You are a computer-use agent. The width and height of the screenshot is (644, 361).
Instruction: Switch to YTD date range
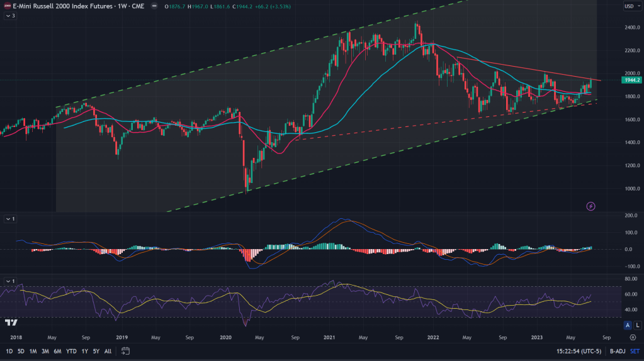pos(71,351)
